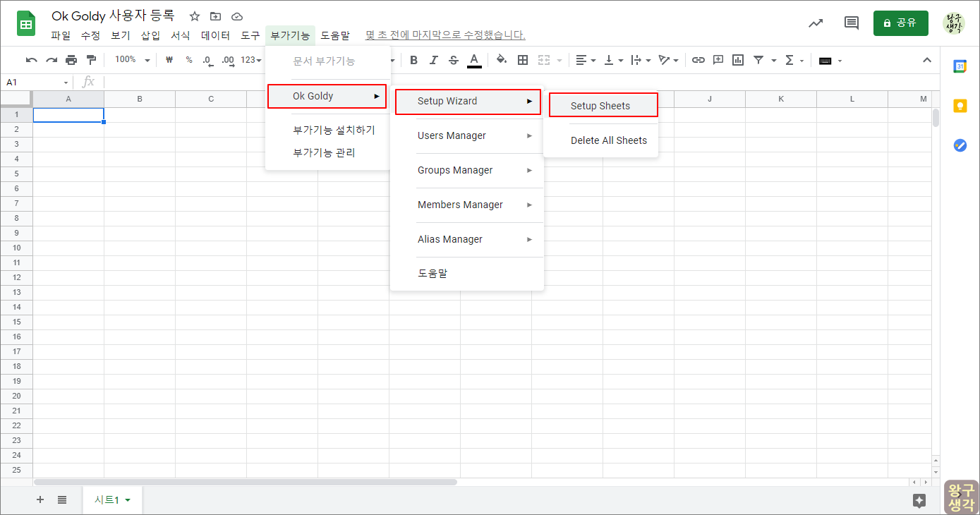Click Setup Sheets menu item
This screenshot has width=980, height=515.
(603, 106)
